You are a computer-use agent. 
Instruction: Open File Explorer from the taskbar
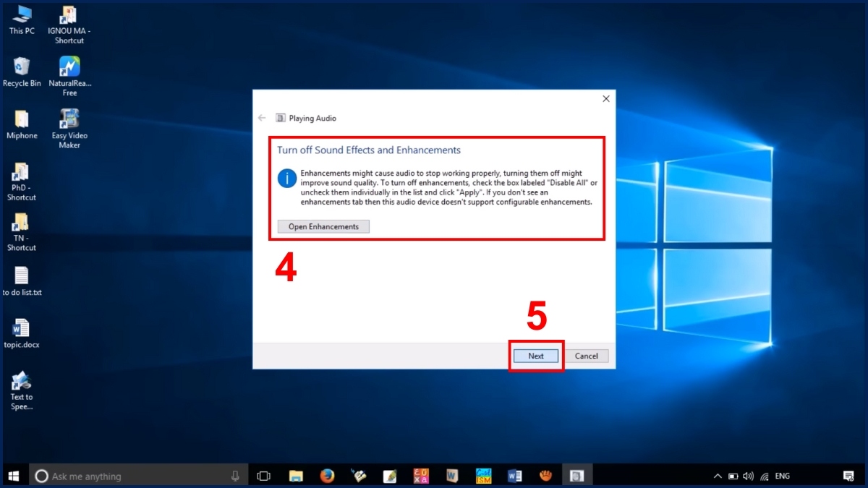[296, 475]
